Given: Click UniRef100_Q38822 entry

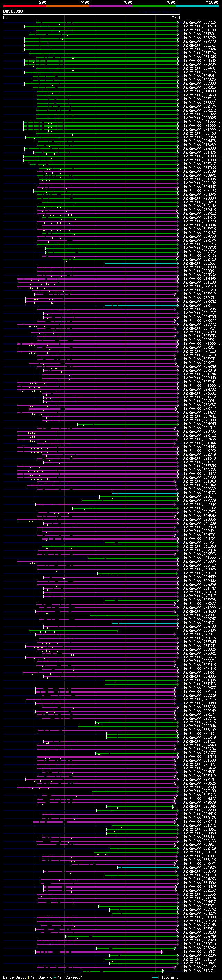Looking at the screenshot, I should [x=199, y=321].
